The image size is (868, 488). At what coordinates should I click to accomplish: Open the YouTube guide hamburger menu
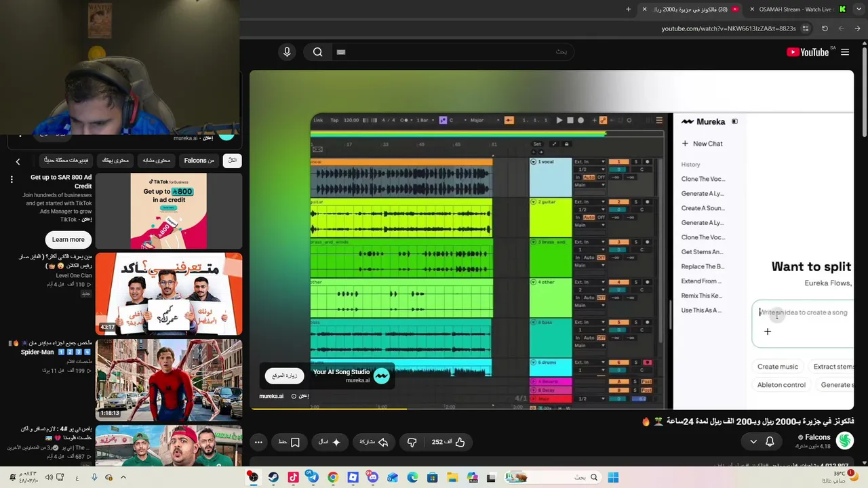845,52
